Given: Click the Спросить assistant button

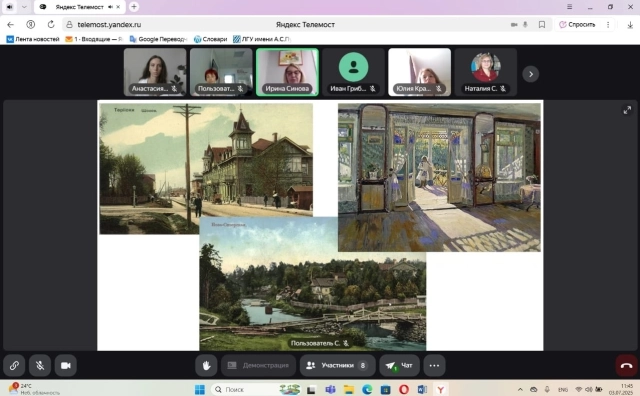Looking at the screenshot, I should point(577,24).
